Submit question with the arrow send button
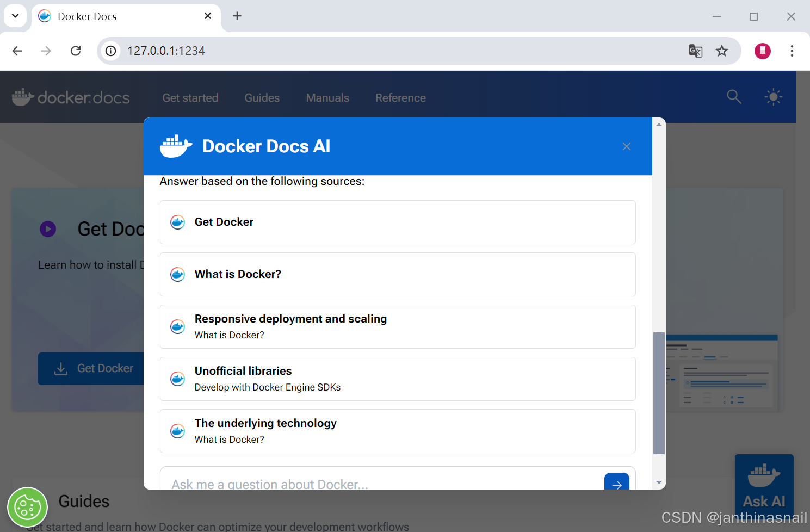Viewport: 810px width, 532px height. click(x=617, y=481)
